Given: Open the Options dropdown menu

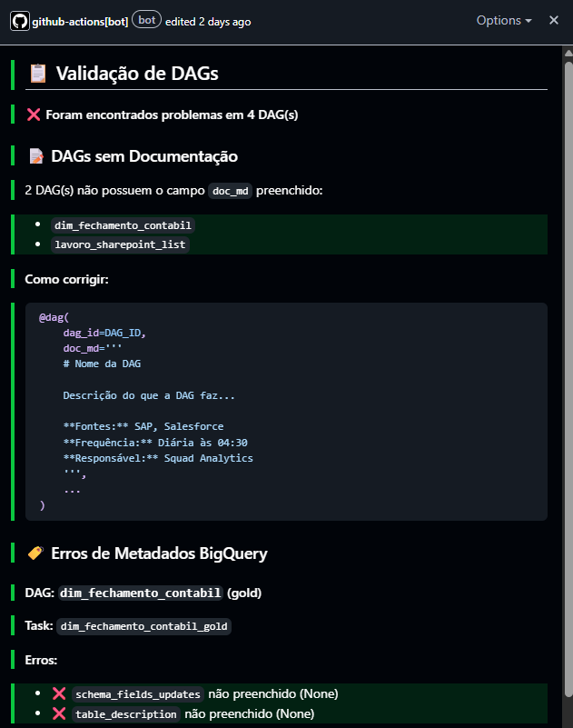Looking at the screenshot, I should click(504, 20).
